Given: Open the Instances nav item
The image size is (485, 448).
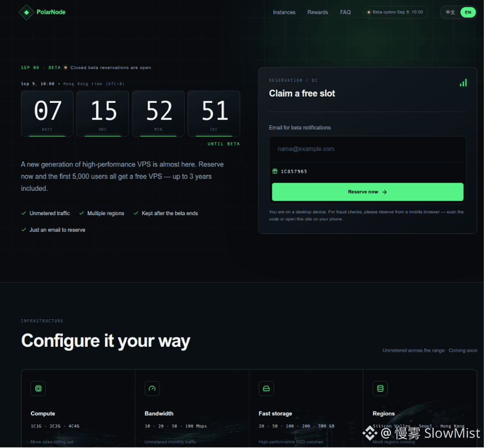Looking at the screenshot, I should pos(284,12).
